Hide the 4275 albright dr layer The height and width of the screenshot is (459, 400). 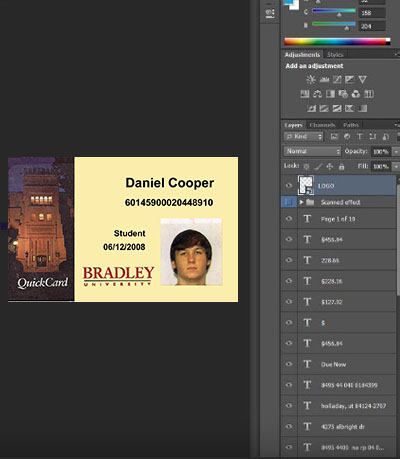[289, 426]
